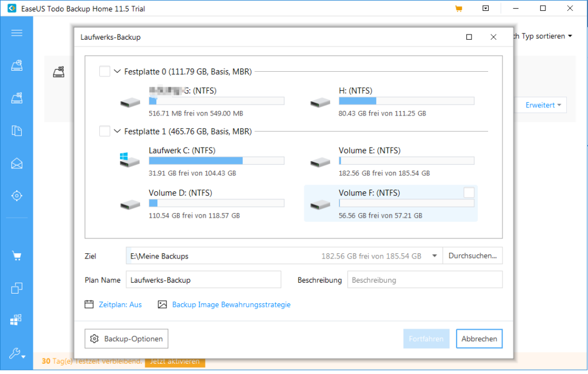Click the H: drive usage bar
588x374 pixels.
[407, 101]
